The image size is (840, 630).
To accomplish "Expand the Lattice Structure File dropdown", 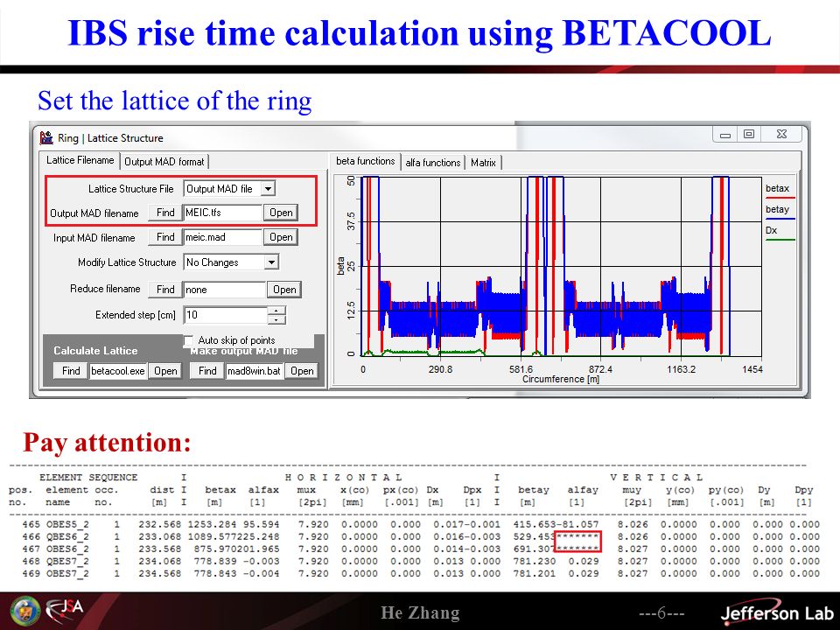I will pyautogui.click(x=268, y=189).
